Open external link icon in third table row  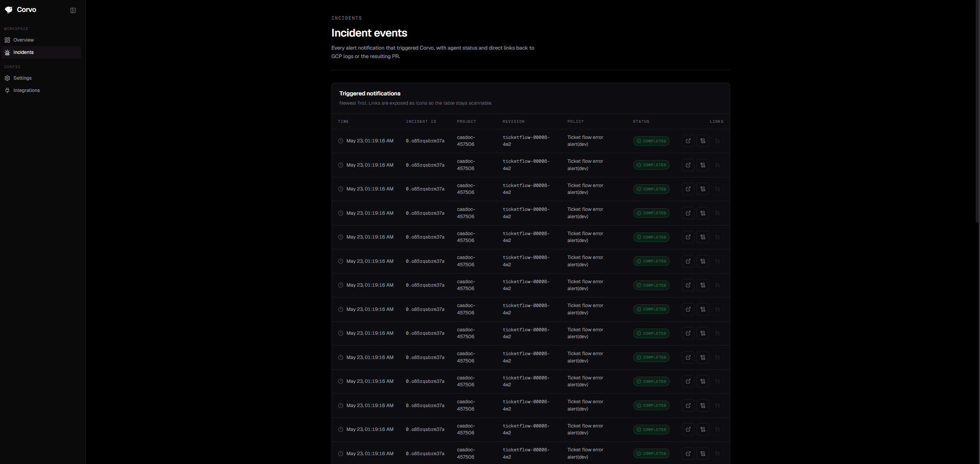click(x=688, y=189)
